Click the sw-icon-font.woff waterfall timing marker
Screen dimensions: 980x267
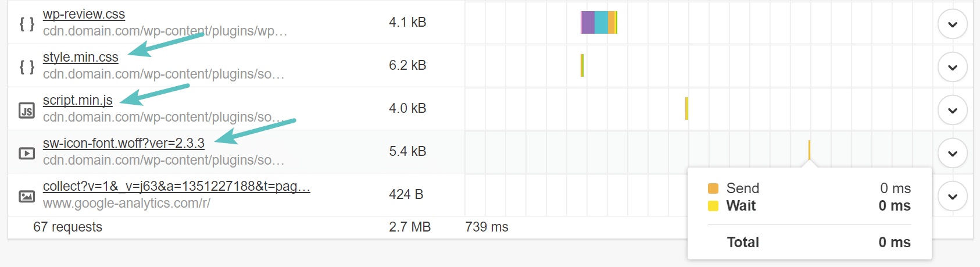[809, 150]
